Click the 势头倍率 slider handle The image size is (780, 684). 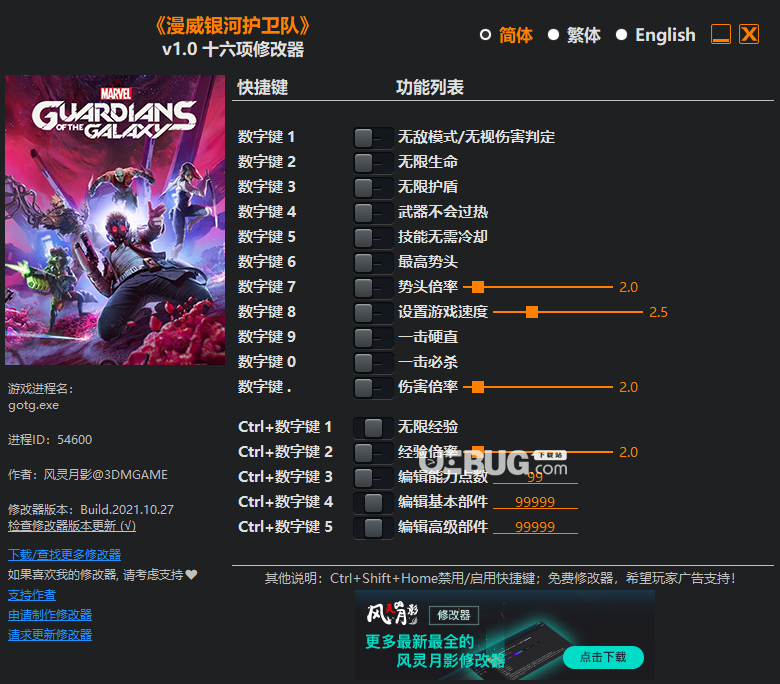478,287
